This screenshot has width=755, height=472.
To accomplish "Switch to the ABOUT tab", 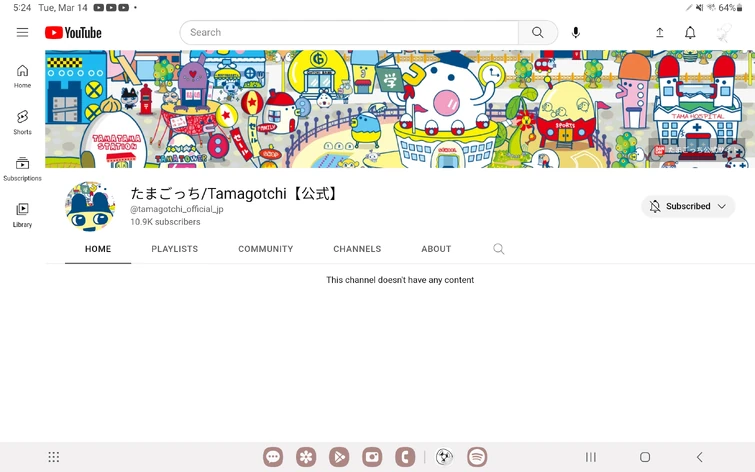I will pos(436,249).
